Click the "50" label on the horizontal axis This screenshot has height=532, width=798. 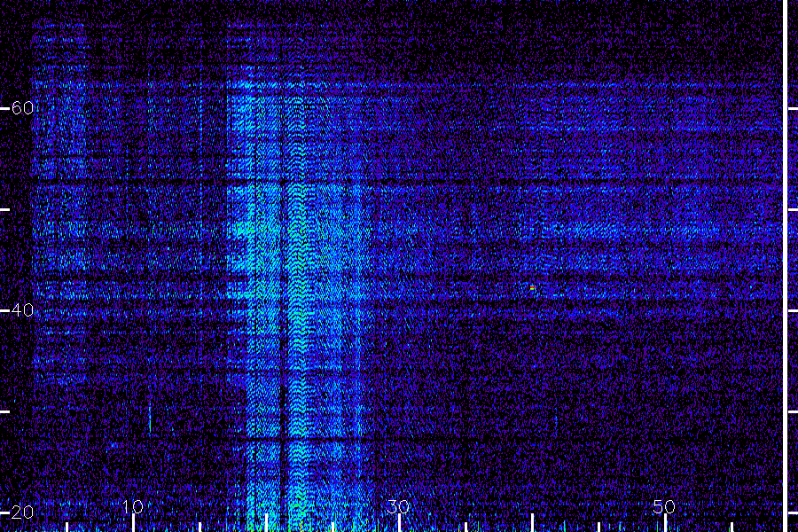(x=665, y=506)
